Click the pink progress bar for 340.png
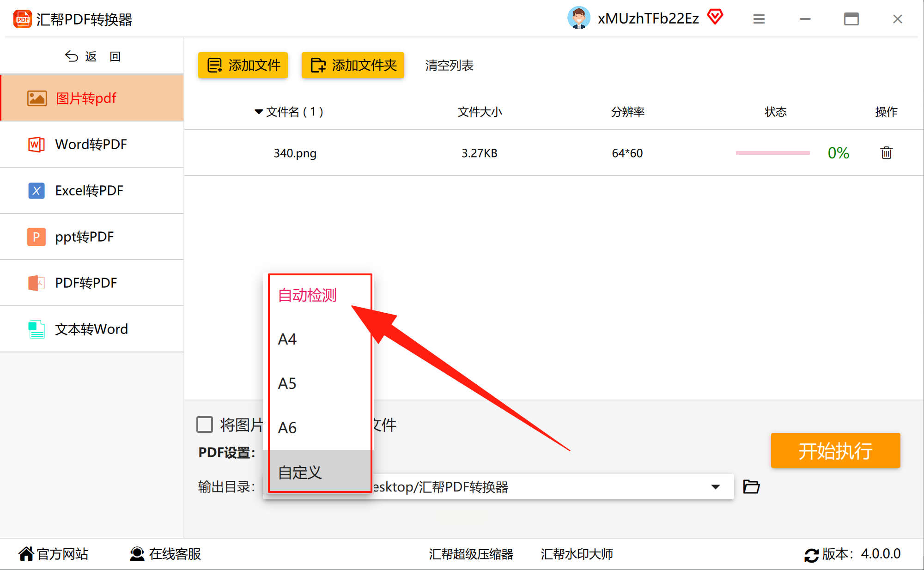The width and height of the screenshot is (924, 570). click(x=772, y=153)
